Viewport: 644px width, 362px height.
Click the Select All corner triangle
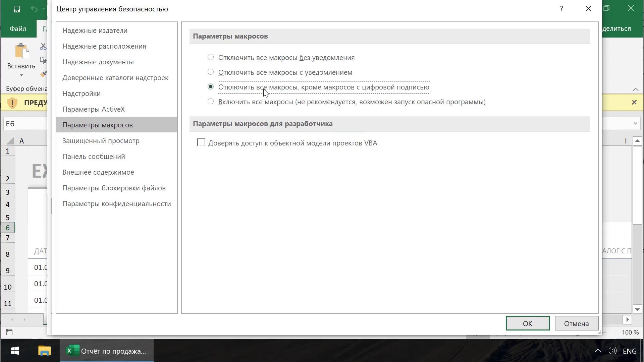10,141
